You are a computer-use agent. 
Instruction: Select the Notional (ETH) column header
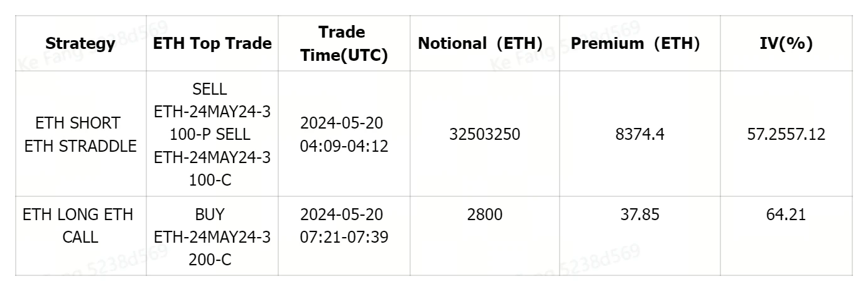[480, 44]
